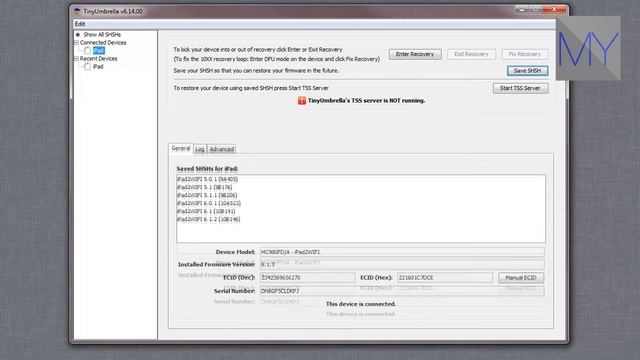The image size is (640, 360).
Task: Select the iPad2WIFI 5.0.1 saved SHSH
Action: [207, 179]
